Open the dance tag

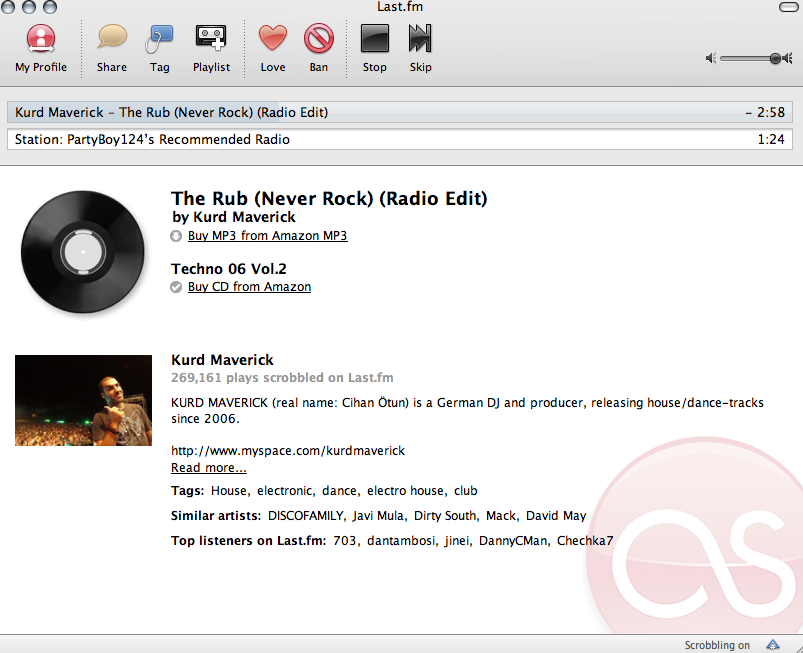(339, 491)
